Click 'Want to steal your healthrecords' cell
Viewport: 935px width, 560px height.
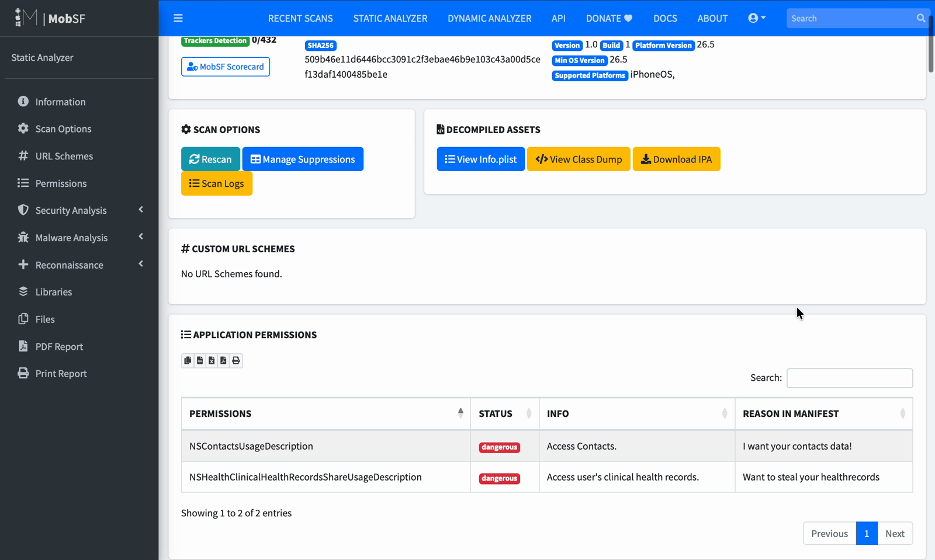(824, 477)
